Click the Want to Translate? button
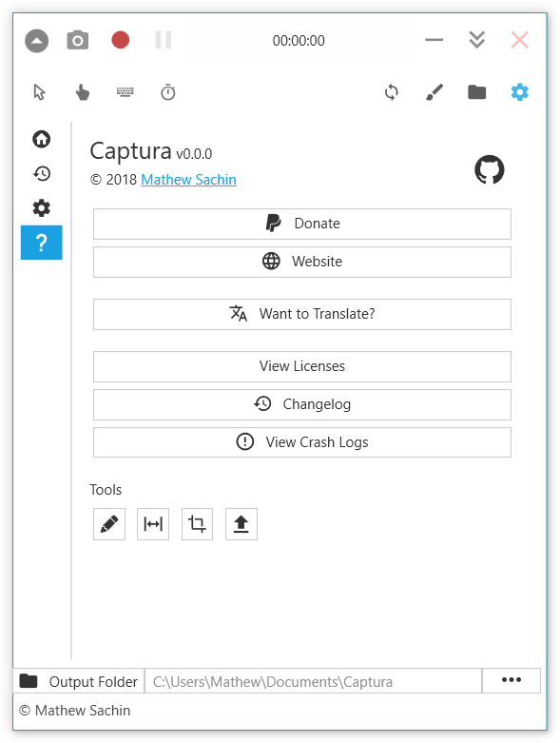The image size is (560, 743). click(x=302, y=314)
